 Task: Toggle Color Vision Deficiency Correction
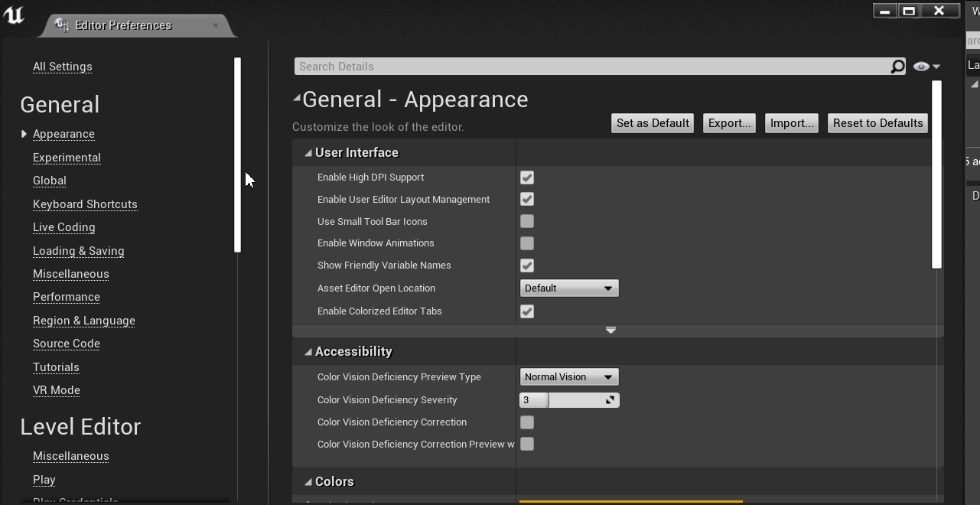pyautogui.click(x=526, y=422)
